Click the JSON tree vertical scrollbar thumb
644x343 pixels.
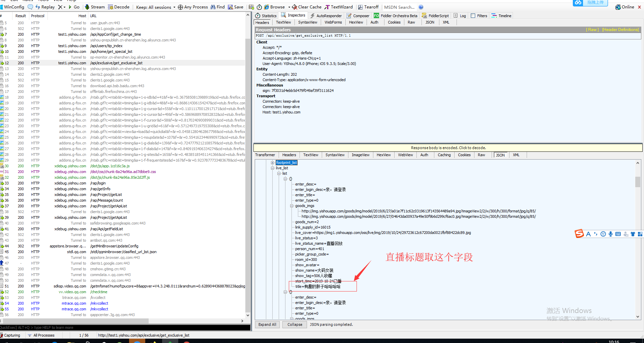[638, 181]
